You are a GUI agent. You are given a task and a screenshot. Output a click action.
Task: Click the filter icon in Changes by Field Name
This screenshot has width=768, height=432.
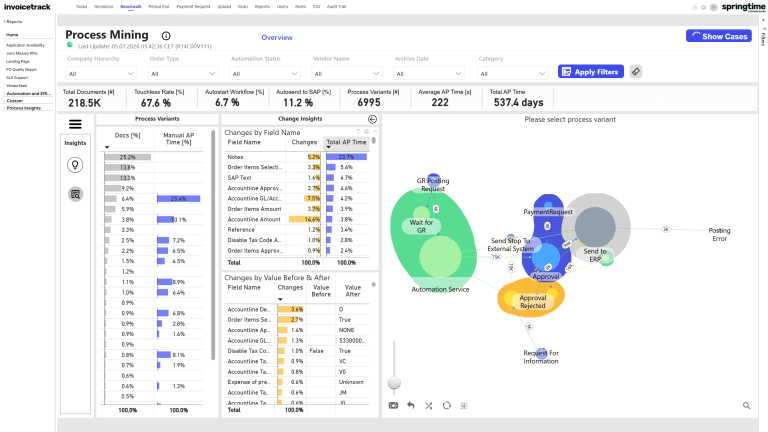coord(358,131)
